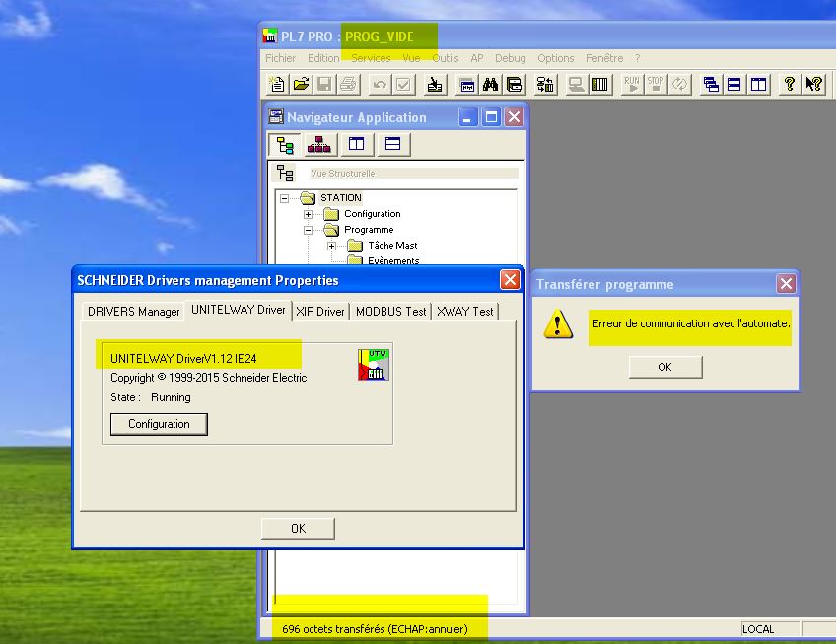Image resolution: width=836 pixels, height=644 pixels.
Task: Expand the Tâche Mast tree node
Action: tap(332, 246)
